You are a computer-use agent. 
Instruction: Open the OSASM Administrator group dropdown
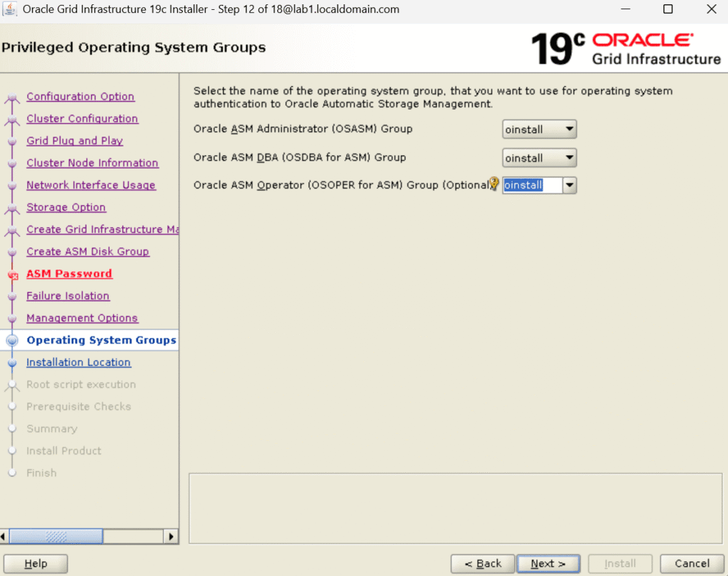click(539, 129)
